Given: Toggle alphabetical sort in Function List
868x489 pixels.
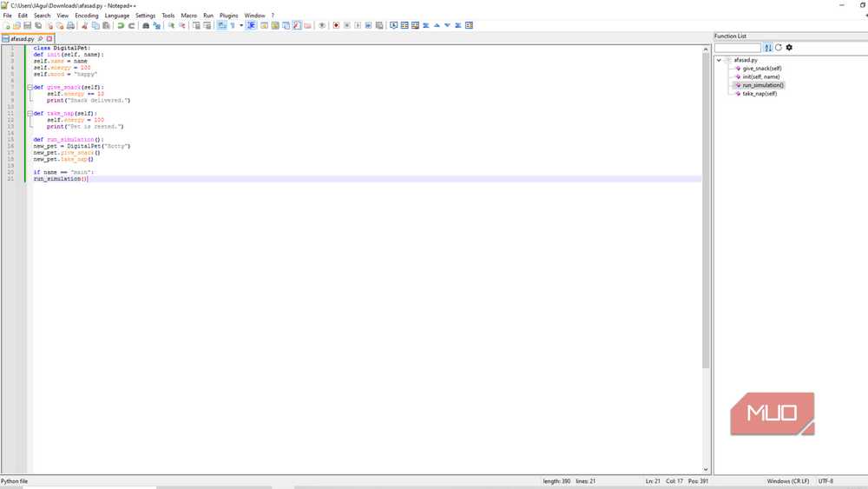Looking at the screenshot, I should click(x=768, y=48).
